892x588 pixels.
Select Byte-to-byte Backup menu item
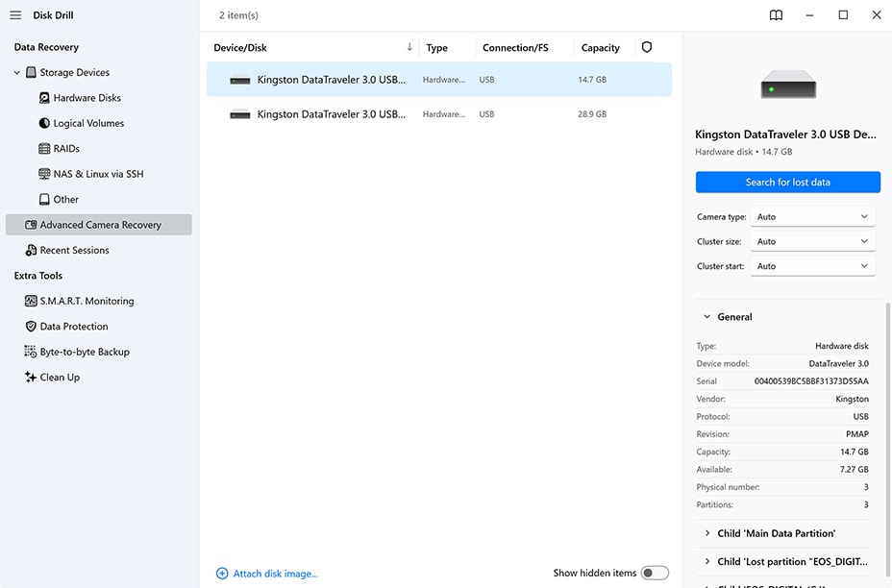84,352
